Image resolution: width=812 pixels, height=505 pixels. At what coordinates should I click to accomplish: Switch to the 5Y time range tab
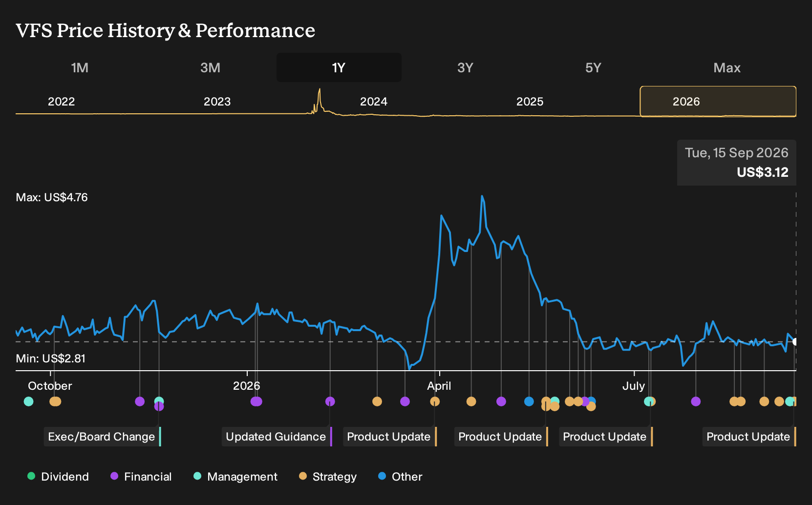tap(593, 67)
